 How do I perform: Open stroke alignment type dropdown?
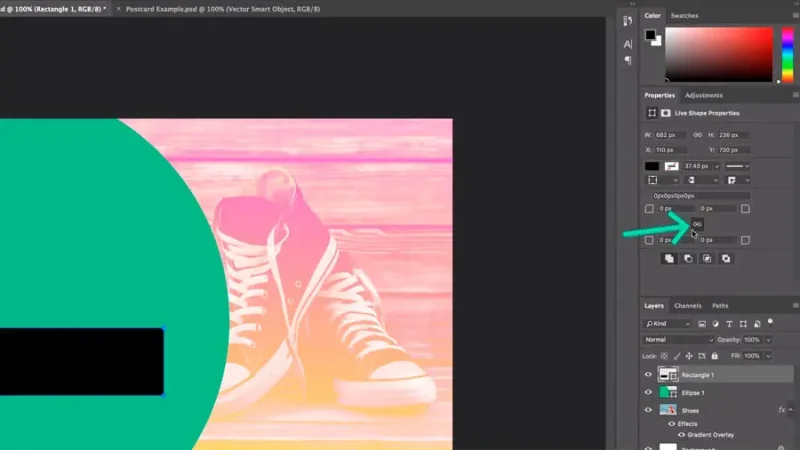pos(663,180)
